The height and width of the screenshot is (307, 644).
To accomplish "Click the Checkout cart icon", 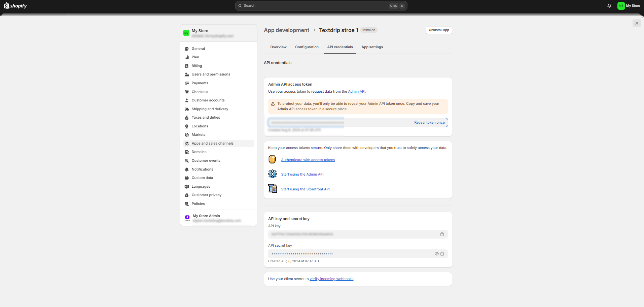I will pyautogui.click(x=187, y=92).
